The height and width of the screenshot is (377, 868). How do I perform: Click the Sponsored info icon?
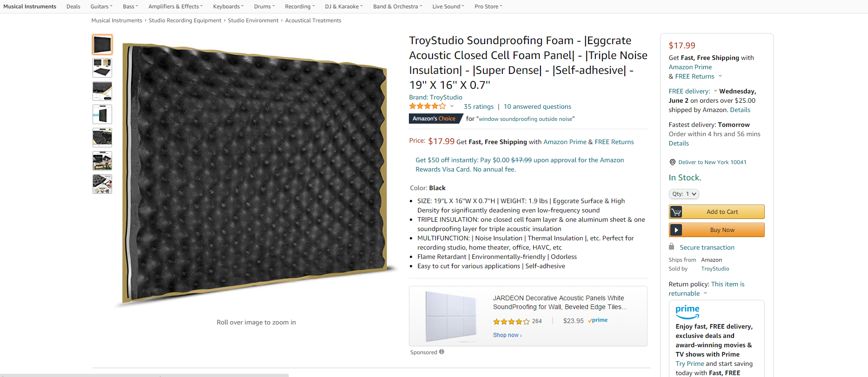441,352
